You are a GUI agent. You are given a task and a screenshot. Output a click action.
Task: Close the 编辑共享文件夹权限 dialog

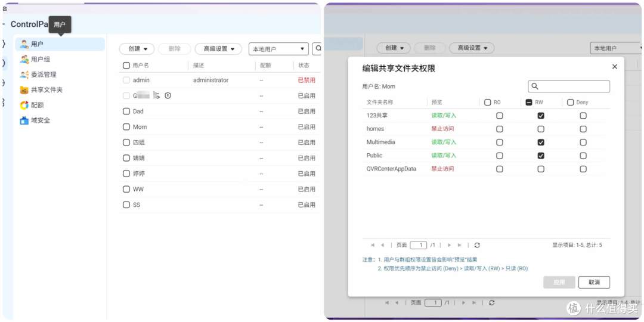614,67
